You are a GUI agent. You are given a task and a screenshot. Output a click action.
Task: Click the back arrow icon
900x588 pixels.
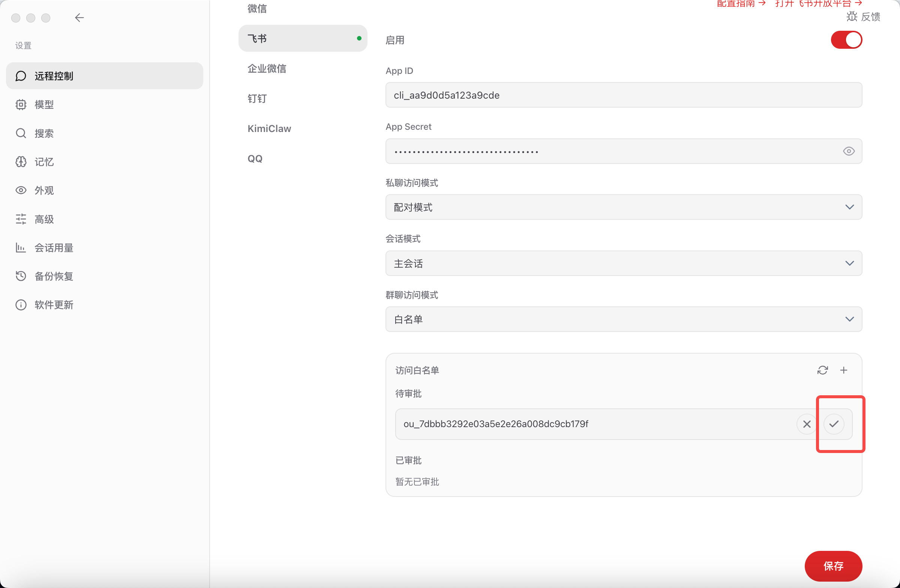pos(79,18)
